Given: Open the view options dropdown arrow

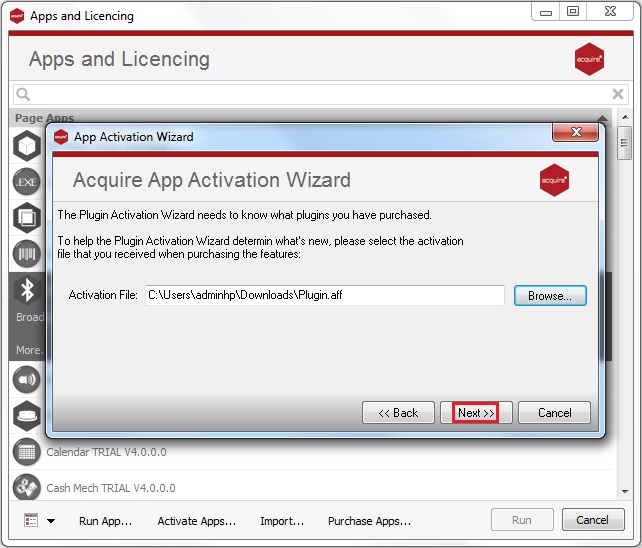Looking at the screenshot, I should pyautogui.click(x=51, y=521).
